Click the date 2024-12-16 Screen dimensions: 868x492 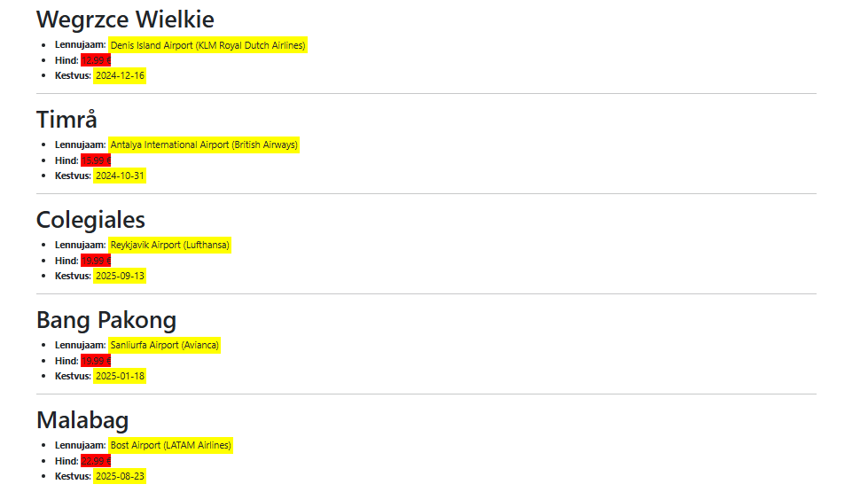tap(120, 76)
